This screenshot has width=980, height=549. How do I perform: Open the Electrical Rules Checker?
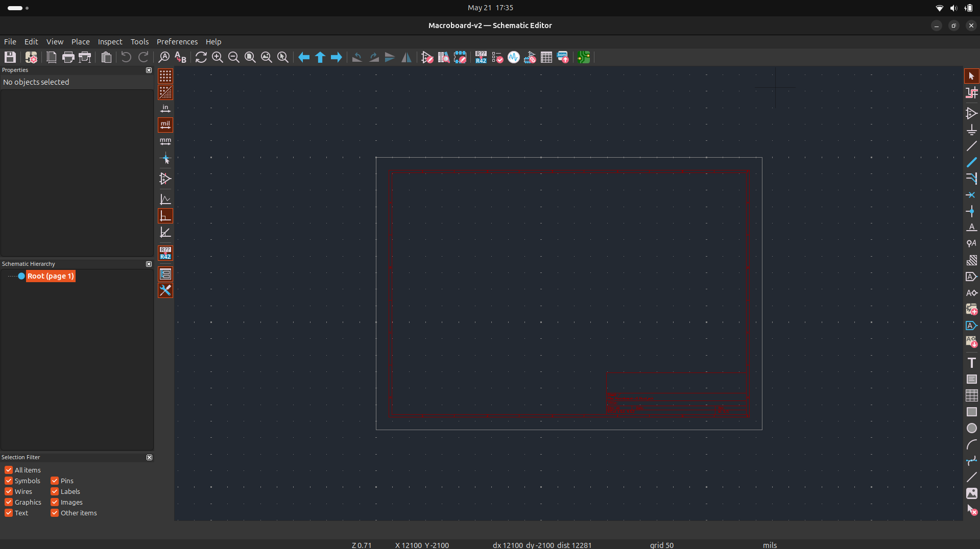pos(497,57)
